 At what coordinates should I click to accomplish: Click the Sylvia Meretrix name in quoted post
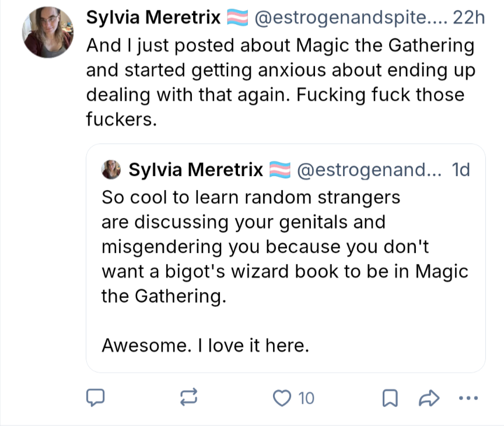tap(196, 170)
